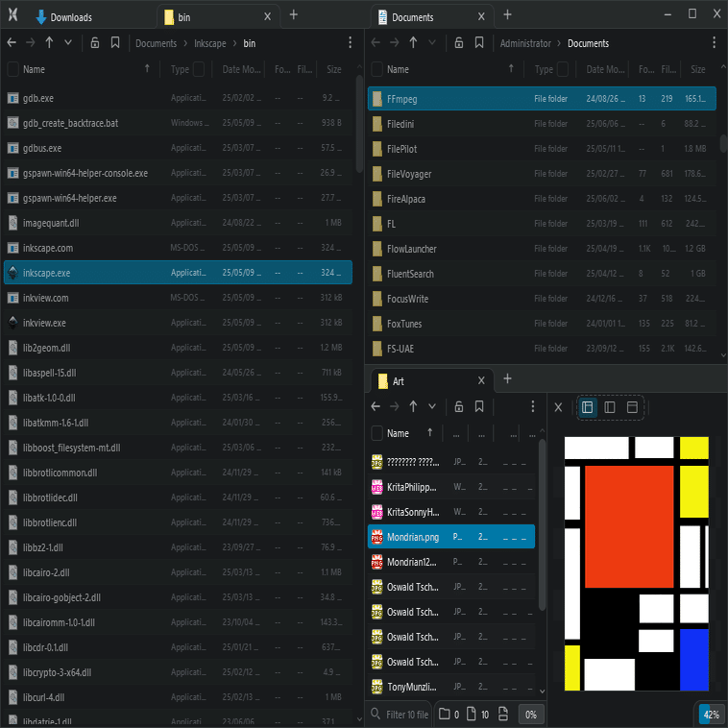Navigate to Administrator in the breadcrumb
The width and height of the screenshot is (728, 728).
tap(525, 43)
